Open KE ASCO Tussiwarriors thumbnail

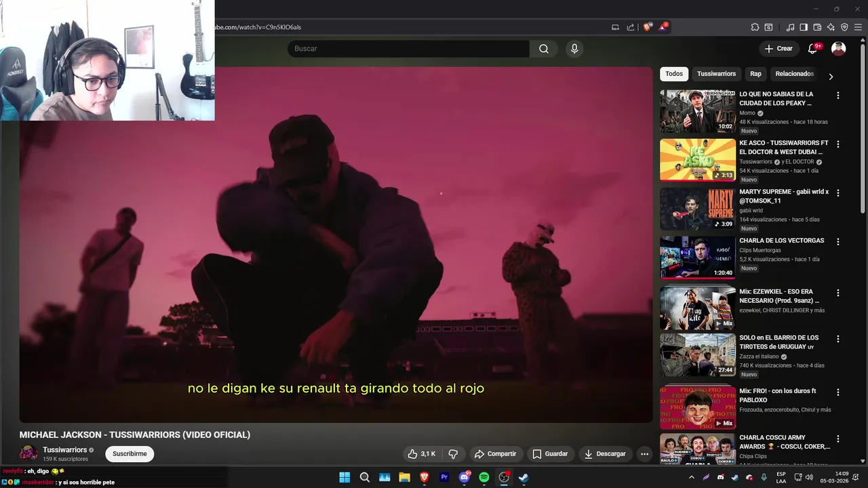[x=698, y=160]
